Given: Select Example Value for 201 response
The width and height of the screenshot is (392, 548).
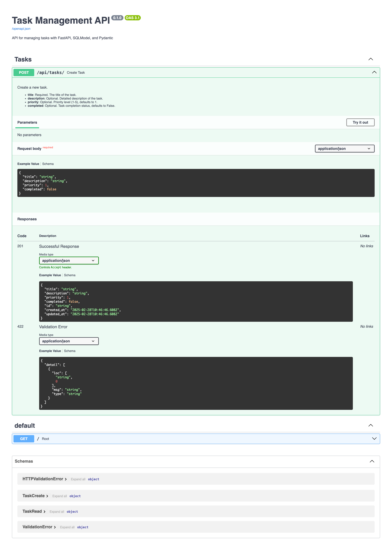Looking at the screenshot, I should pyautogui.click(x=50, y=275).
